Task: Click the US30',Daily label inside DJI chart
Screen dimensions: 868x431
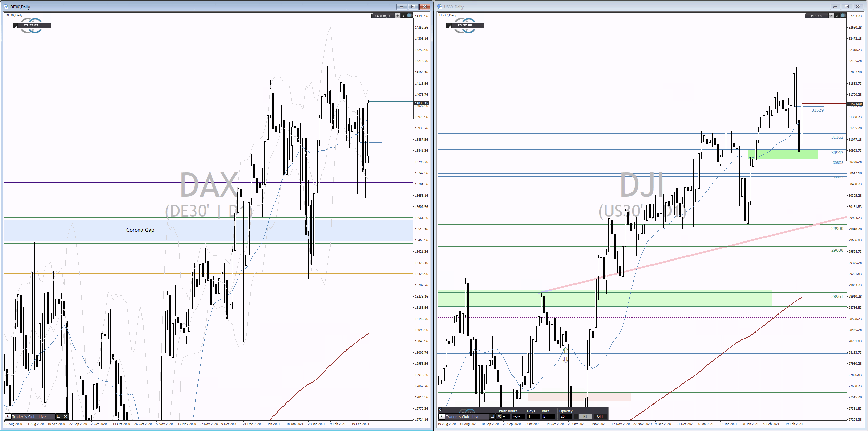Action: pos(448,15)
